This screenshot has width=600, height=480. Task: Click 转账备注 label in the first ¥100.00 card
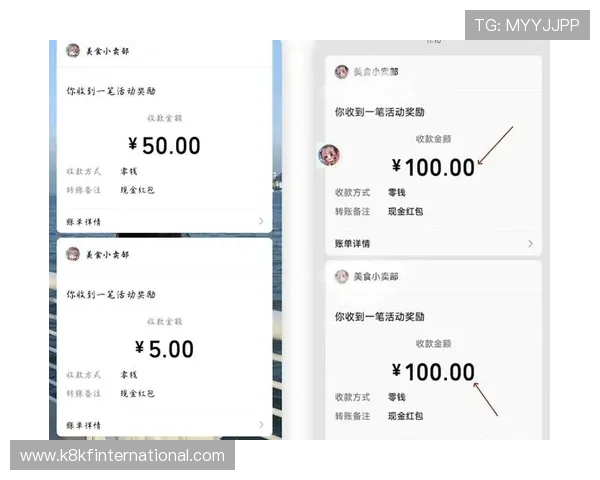[352, 211]
